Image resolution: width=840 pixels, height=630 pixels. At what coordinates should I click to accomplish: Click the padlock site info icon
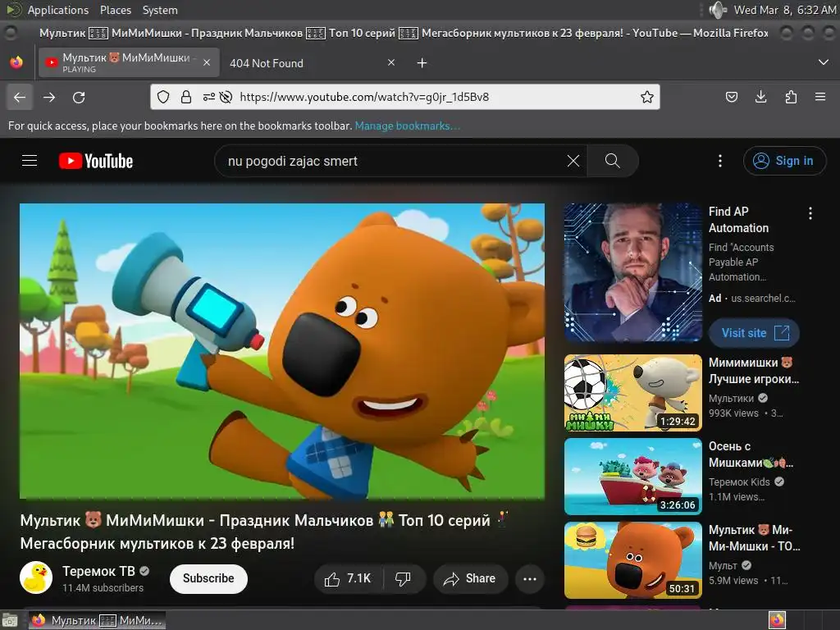pos(186,97)
